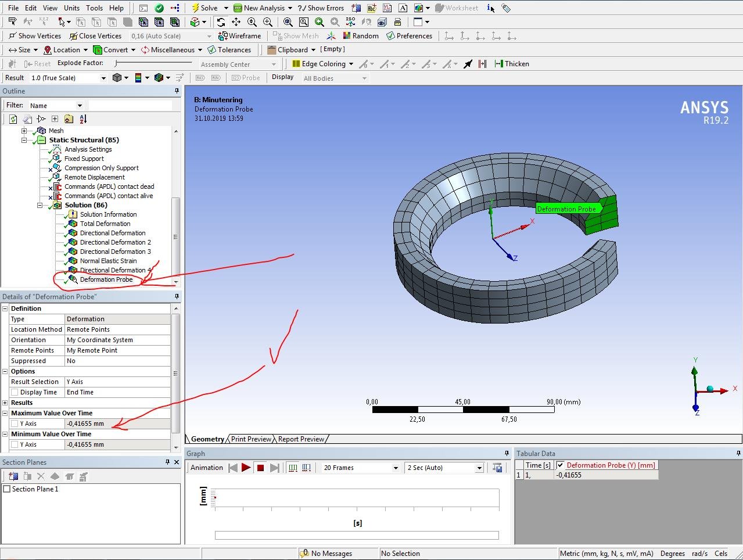Check Maximum Value Y Axis parameter box
The width and height of the screenshot is (743, 560).
(x=15, y=423)
